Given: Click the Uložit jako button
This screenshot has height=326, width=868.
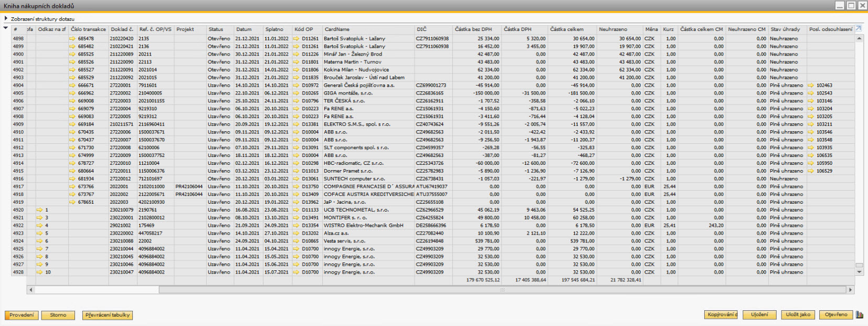Looking at the screenshot, I should tap(798, 315).
